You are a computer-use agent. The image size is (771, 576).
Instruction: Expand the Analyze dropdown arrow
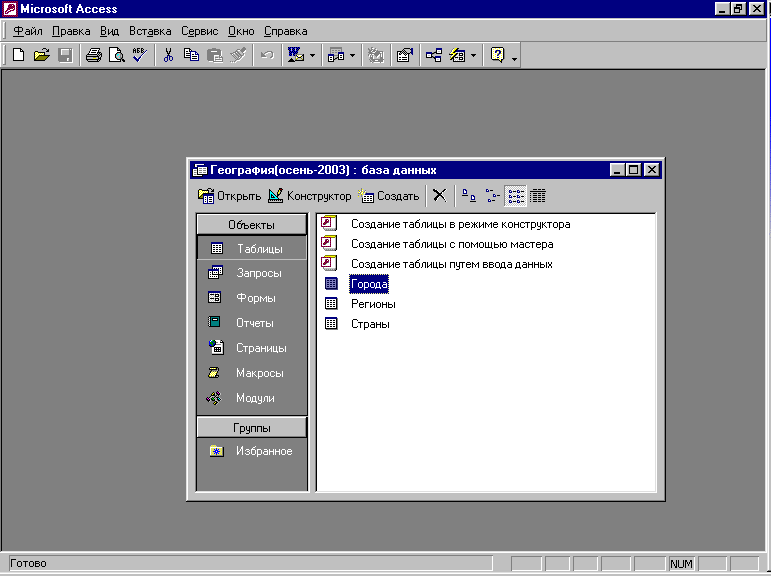pyautogui.click(x=352, y=55)
